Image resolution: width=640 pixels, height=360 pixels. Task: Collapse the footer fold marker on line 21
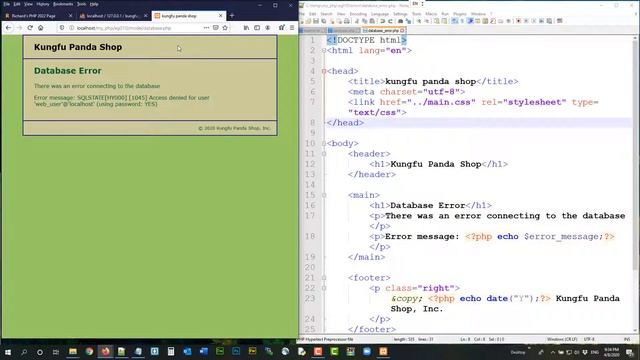[x=324, y=278]
